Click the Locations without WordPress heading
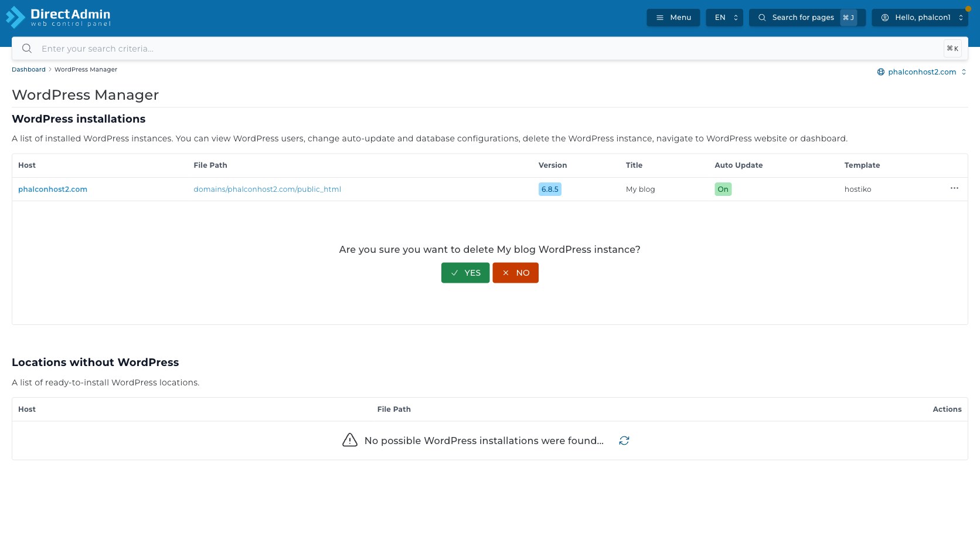980x552 pixels. click(x=96, y=363)
